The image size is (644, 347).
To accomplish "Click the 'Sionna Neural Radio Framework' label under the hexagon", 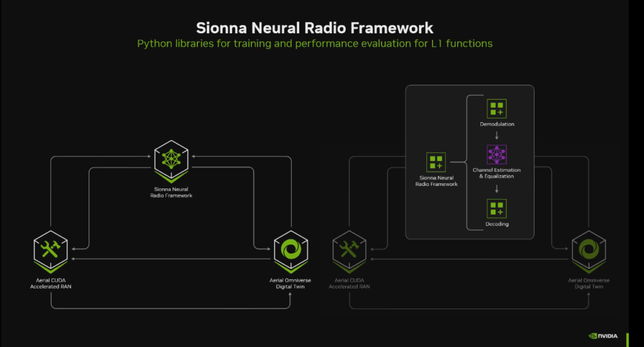I will click(x=171, y=193).
